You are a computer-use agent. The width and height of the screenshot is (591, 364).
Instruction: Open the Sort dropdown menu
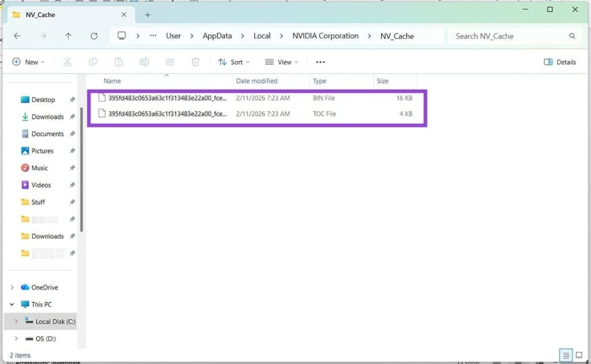click(234, 62)
